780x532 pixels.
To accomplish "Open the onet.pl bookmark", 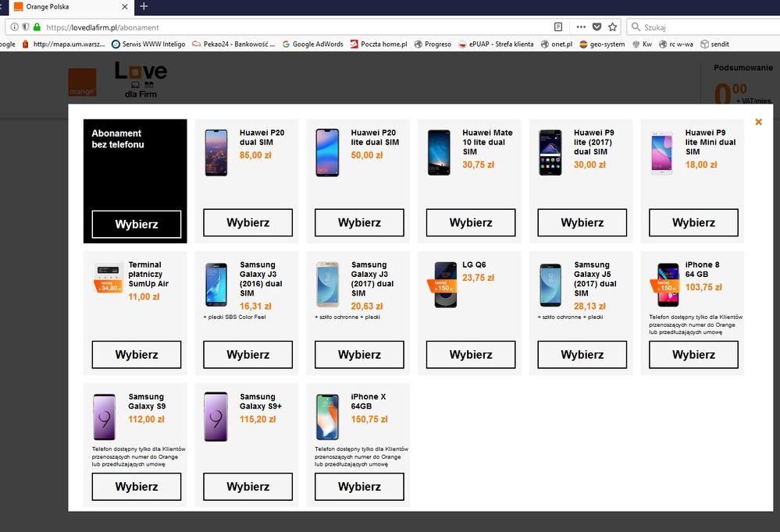I will [557, 44].
